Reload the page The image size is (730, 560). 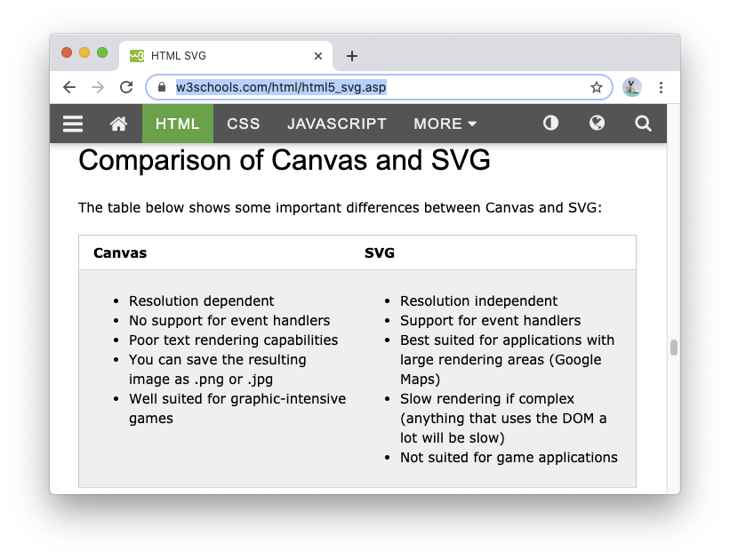[x=126, y=87]
